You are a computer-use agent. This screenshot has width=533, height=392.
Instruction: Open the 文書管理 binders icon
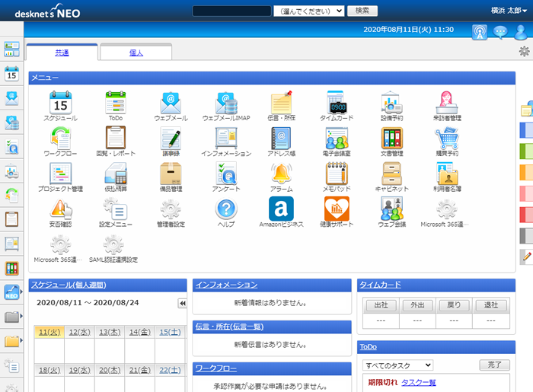pos(391,139)
